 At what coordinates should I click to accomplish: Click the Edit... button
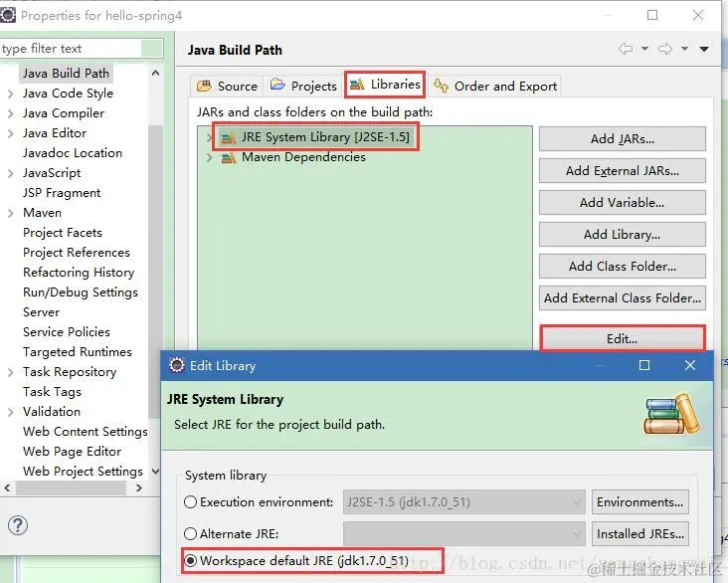(623, 338)
